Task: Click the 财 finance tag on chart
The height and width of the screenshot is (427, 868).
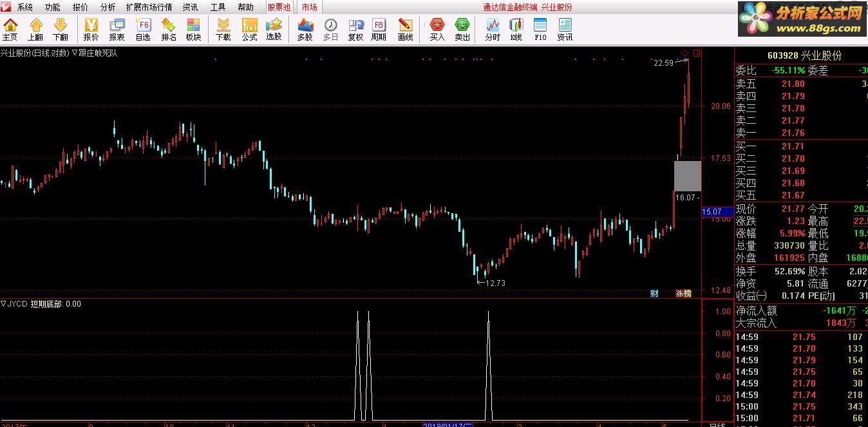Action: click(x=654, y=294)
